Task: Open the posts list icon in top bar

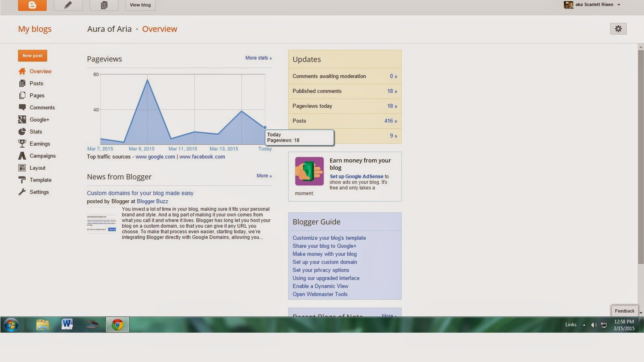Action: pos(104,5)
